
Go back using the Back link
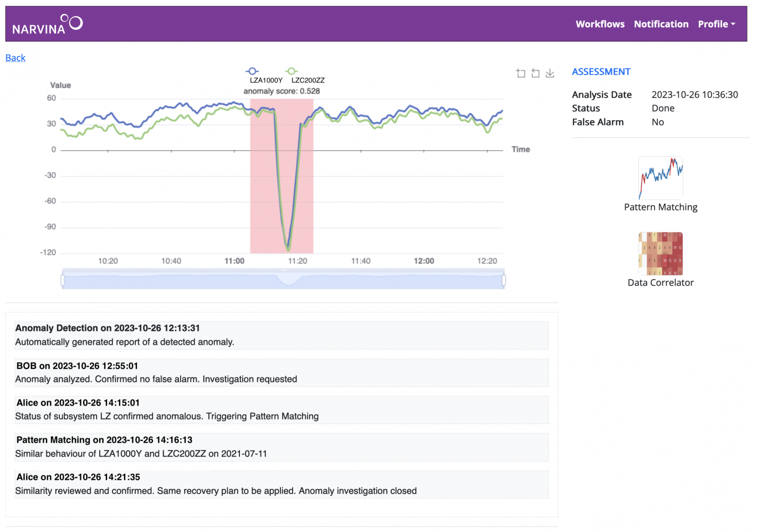point(16,58)
